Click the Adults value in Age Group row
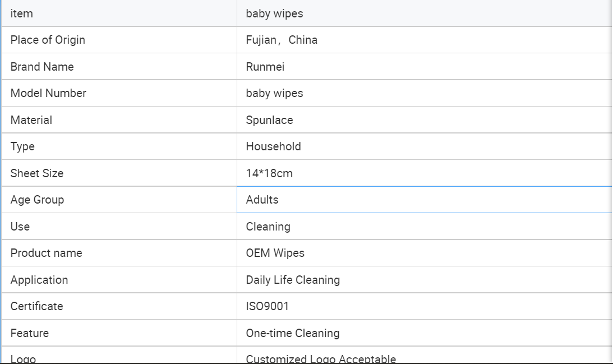The height and width of the screenshot is (364, 613). point(262,200)
